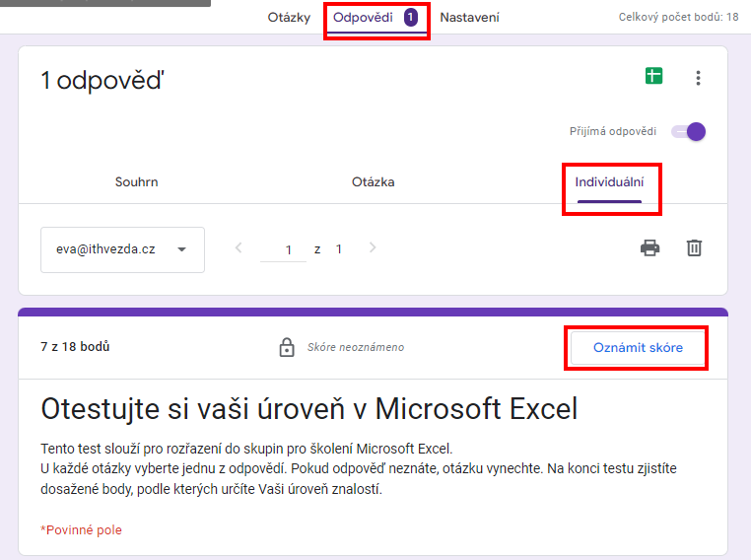Click the Oznámit skóre button
This screenshot has height=560, width=751.
[x=638, y=347]
